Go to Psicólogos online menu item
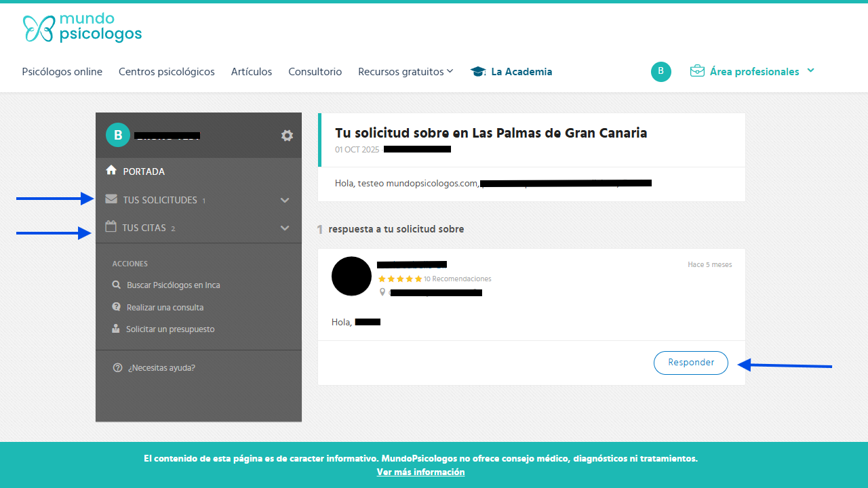868x488 pixels. tap(62, 72)
